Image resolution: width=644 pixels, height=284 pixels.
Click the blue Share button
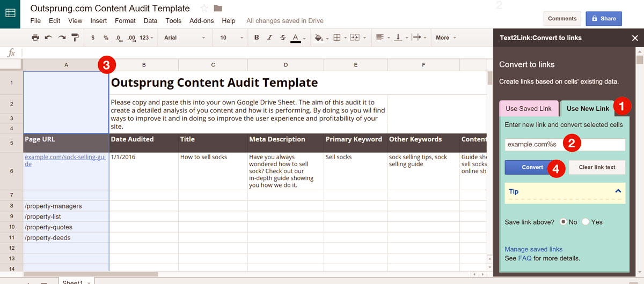(604, 18)
